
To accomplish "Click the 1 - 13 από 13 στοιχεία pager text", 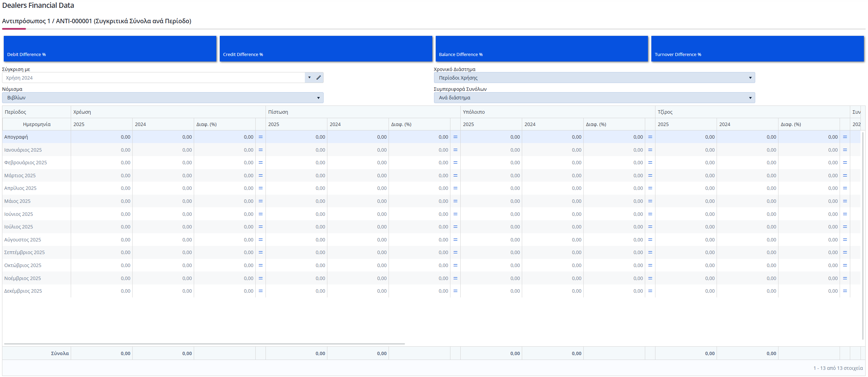I will point(838,368).
